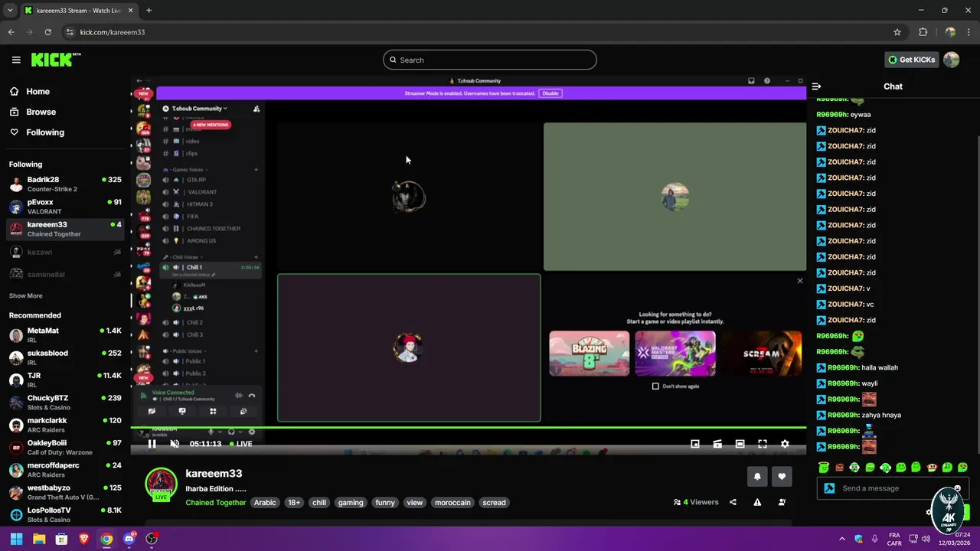The width and height of the screenshot is (980, 551).
Task: Expand the system tray hidden icons
Action: (x=841, y=539)
